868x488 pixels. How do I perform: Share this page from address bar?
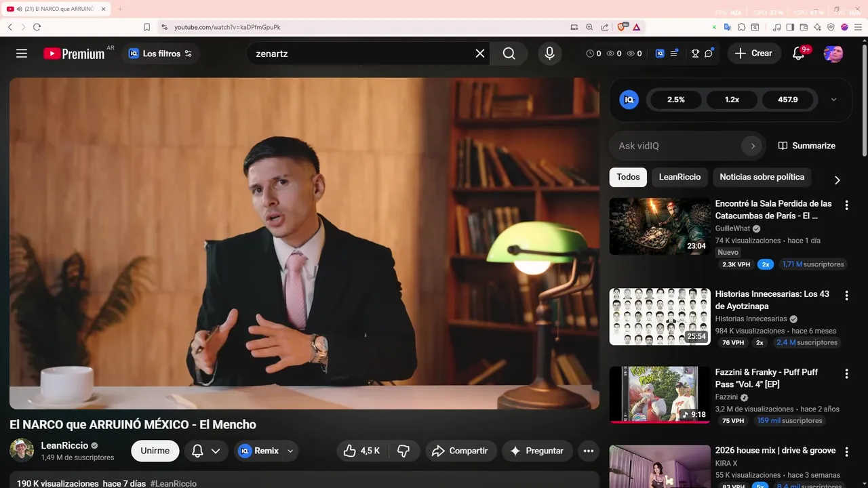point(605,27)
